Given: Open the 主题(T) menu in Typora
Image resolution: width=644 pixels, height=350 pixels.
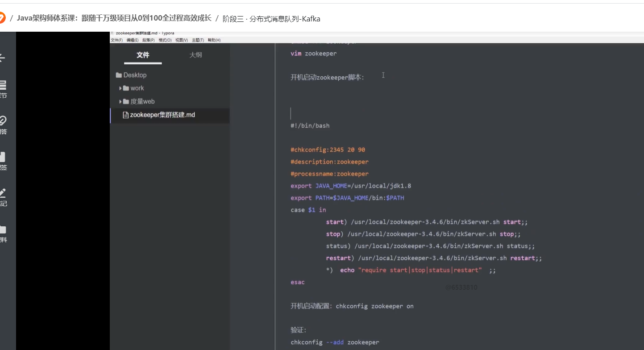Looking at the screenshot, I should coord(198,40).
